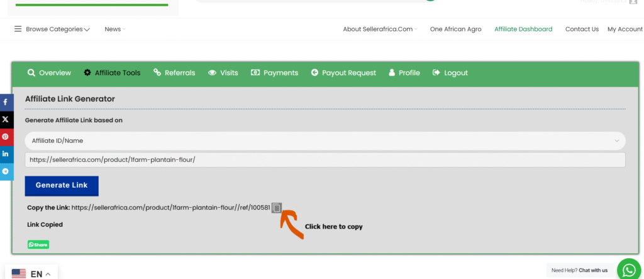Click the copy link clipboard icon

click(x=276, y=208)
